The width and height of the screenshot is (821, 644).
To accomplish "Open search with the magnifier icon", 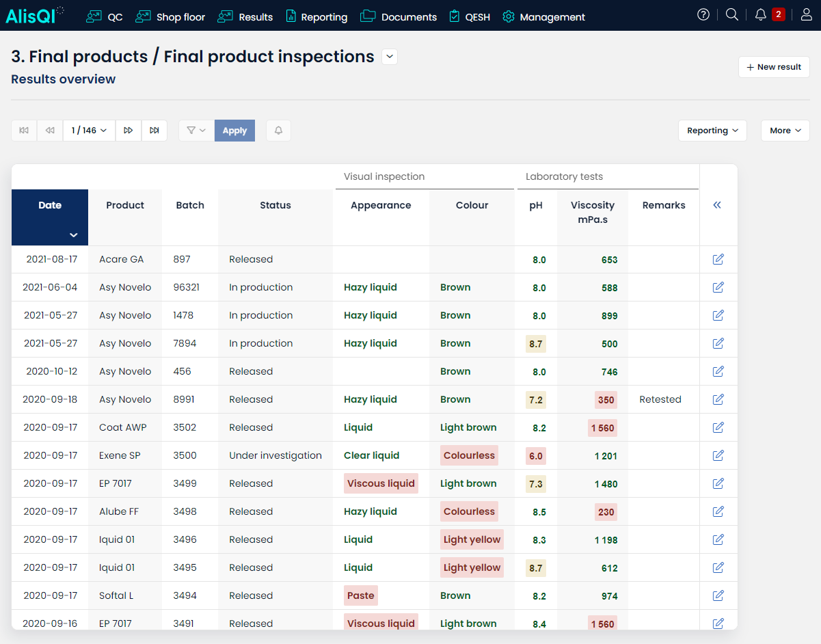I will [731, 14].
